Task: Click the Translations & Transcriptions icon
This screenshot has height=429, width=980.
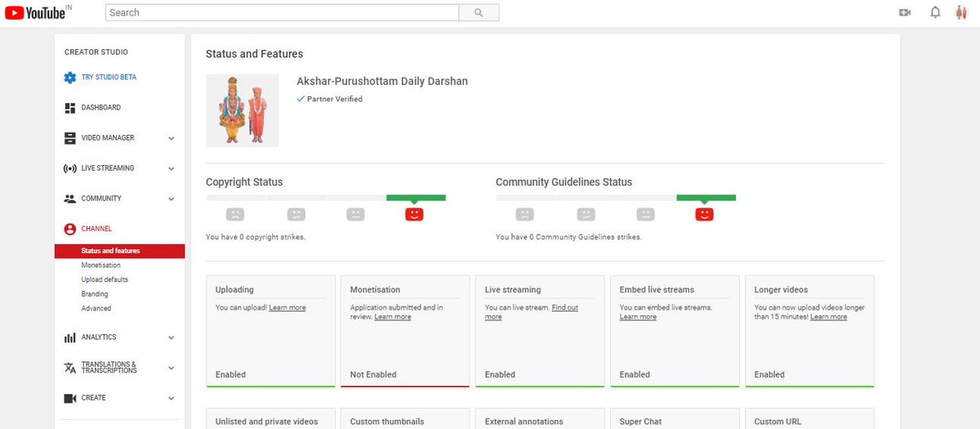Action: [x=70, y=368]
